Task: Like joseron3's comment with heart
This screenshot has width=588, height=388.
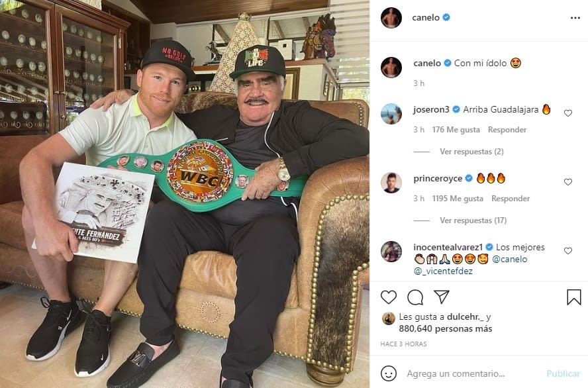Action: click(568, 113)
